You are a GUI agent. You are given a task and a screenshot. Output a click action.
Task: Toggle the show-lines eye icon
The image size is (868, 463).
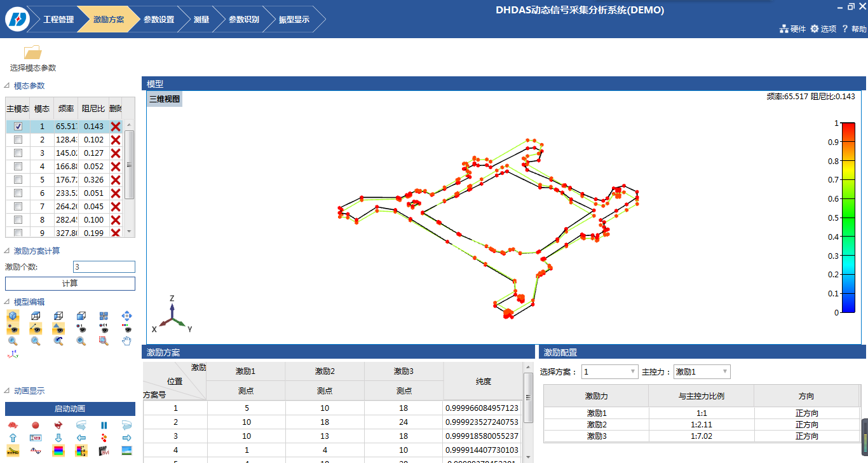36,328
